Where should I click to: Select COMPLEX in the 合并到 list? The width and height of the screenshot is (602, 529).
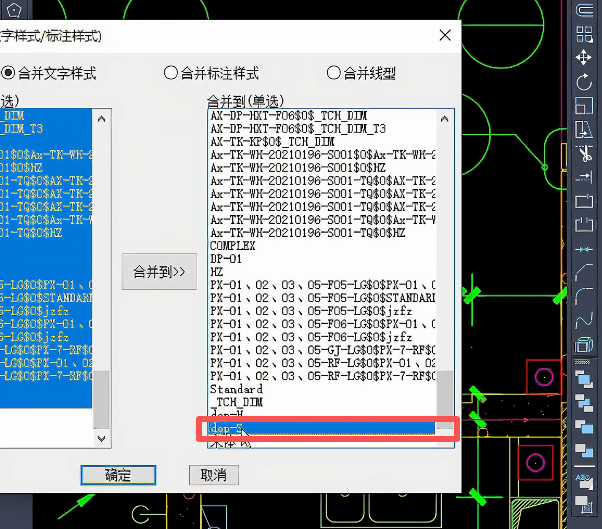(233, 245)
